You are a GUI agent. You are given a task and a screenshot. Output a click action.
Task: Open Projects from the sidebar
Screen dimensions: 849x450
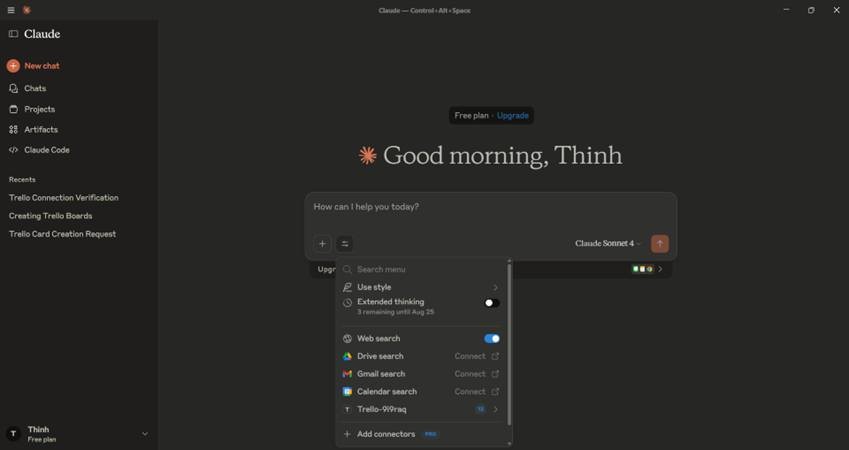39,109
